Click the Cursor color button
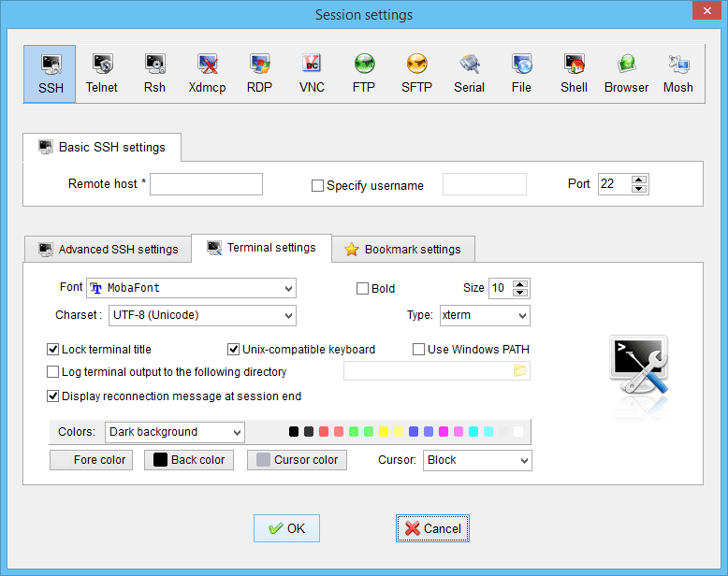This screenshot has width=728, height=576. (x=297, y=460)
